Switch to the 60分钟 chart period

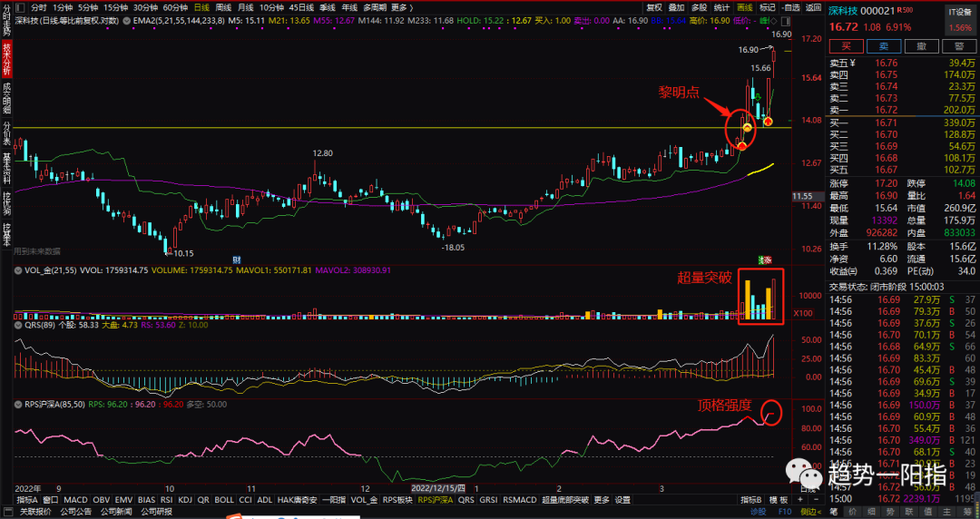[176, 7]
